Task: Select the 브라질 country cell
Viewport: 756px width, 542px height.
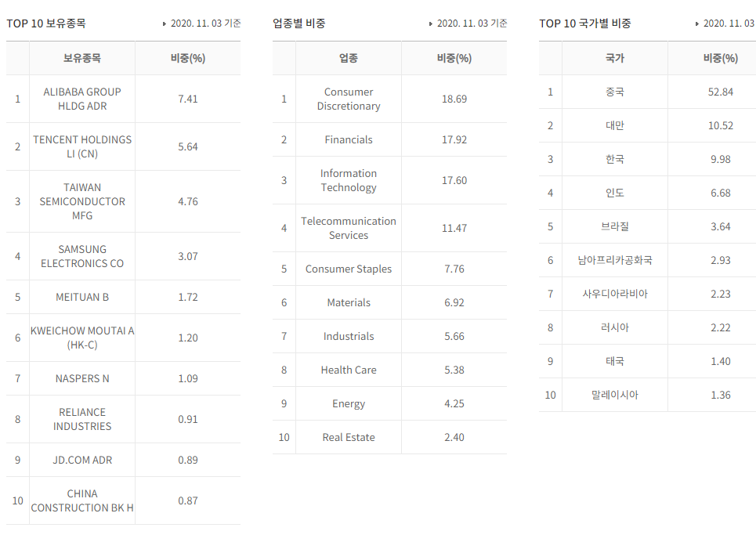Action: coord(615,226)
